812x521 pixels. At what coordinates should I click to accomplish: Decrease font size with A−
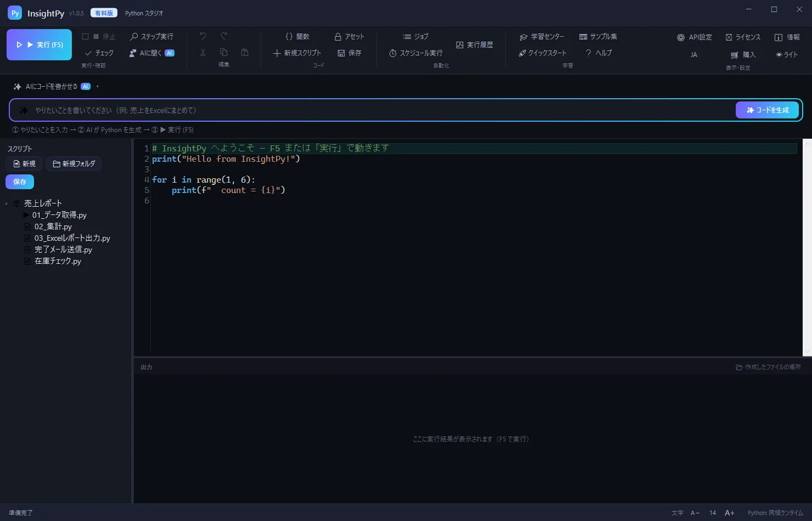point(695,513)
